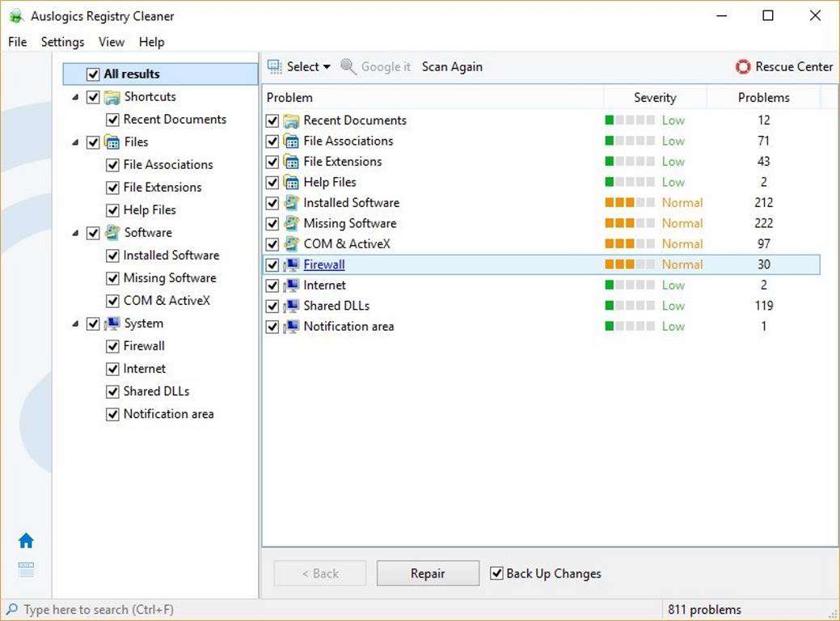Open the View menu
Image resolution: width=840 pixels, height=621 pixels.
[112, 42]
